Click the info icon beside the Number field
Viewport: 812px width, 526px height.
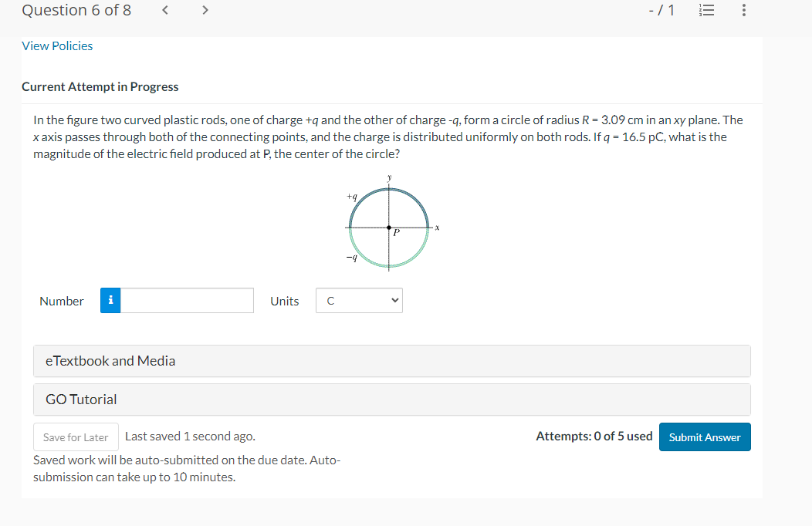(110, 300)
